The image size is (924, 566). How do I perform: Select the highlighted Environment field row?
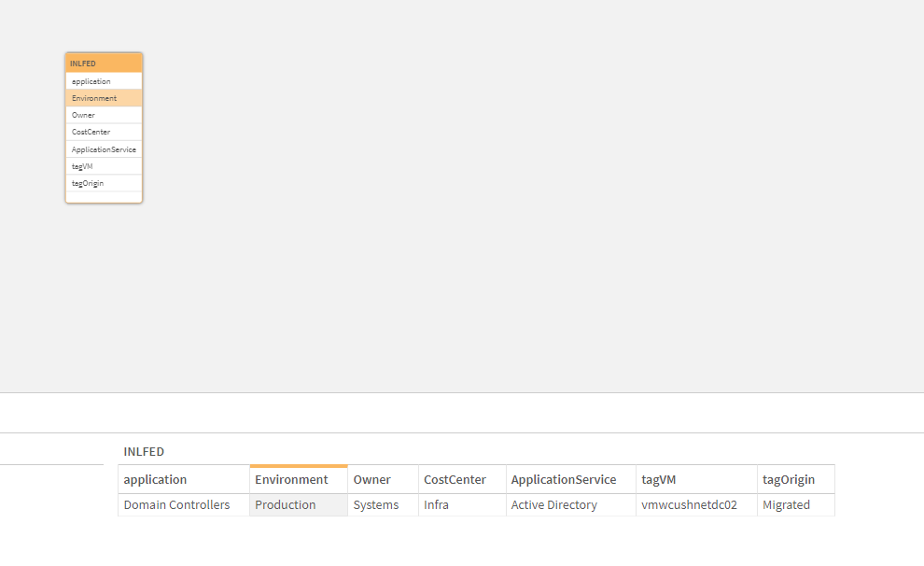(103, 97)
